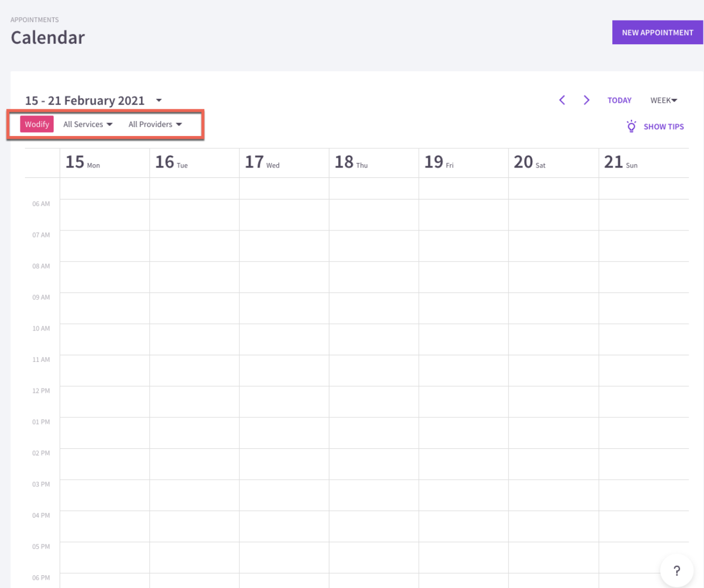Click the Appointments breadcrumb text
Screen dimensions: 704x588
click(35, 20)
